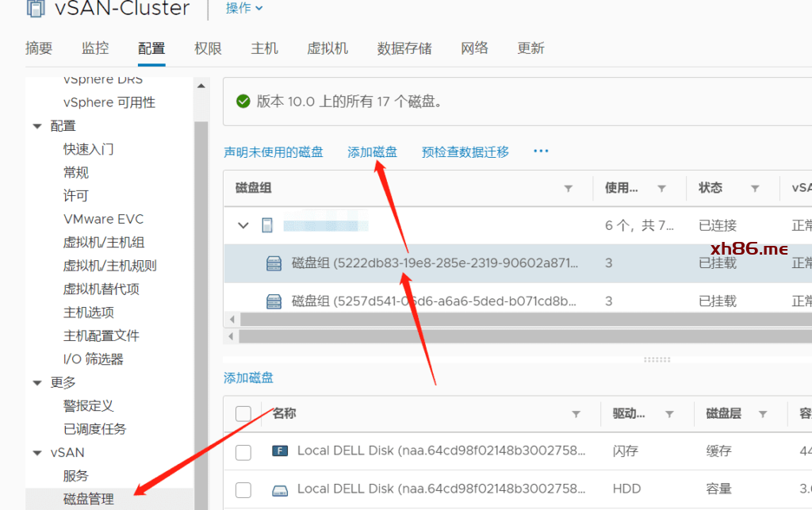Image resolution: width=812 pixels, height=510 pixels.
Task: Collapse the vSAN section in sidebar
Action: pos(37,453)
